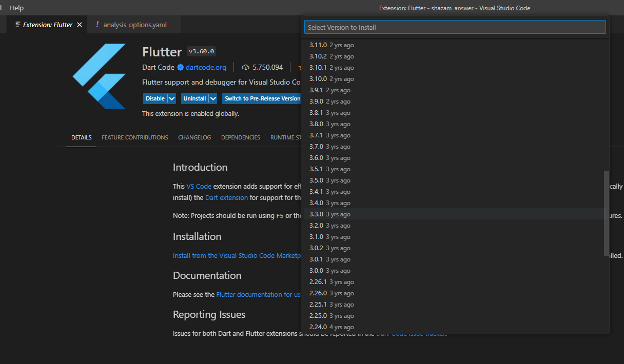This screenshot has width=624, height=364.
Task: Select the highlighted version 3.3.0
Action: point(455,214)
